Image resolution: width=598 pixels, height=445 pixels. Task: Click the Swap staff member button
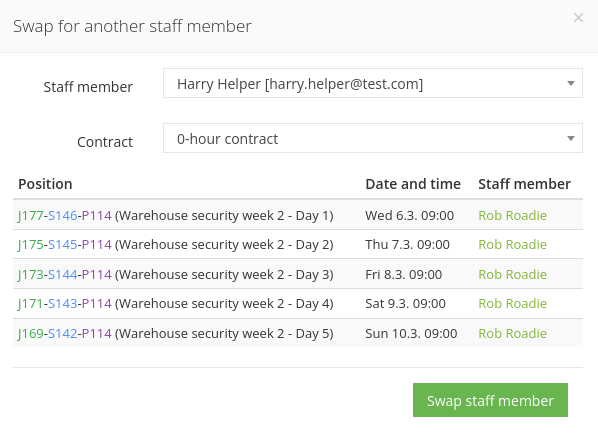(x=490, y=400)
